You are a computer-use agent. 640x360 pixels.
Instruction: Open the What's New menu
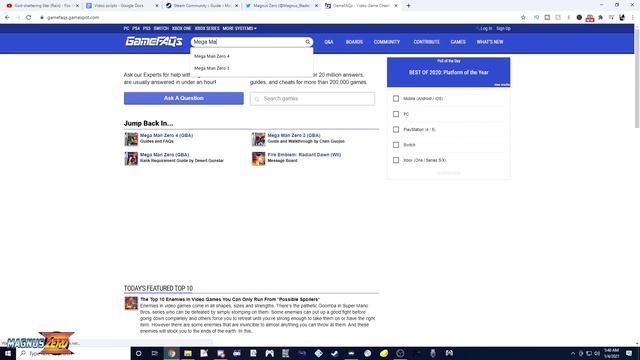pos(490,42)
